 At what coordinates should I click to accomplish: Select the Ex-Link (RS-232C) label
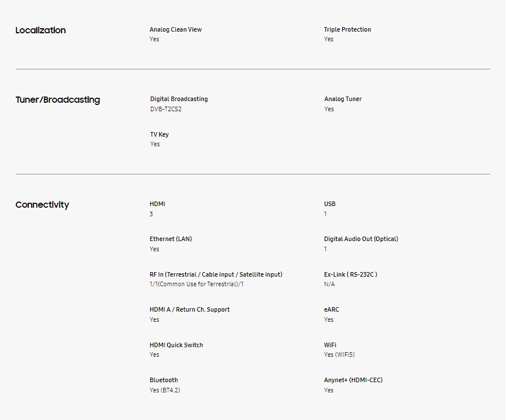[x=351, y=274]
